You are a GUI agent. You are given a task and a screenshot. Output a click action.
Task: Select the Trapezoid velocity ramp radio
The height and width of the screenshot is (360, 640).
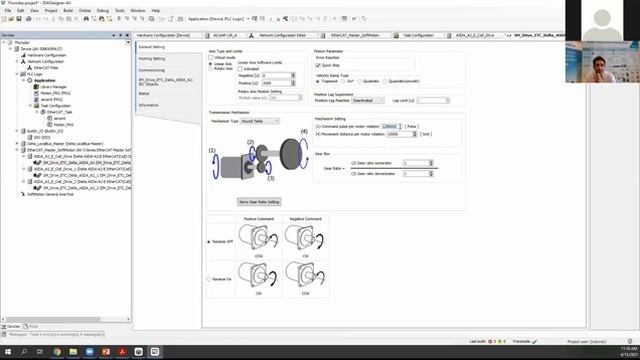pos(318,81)
